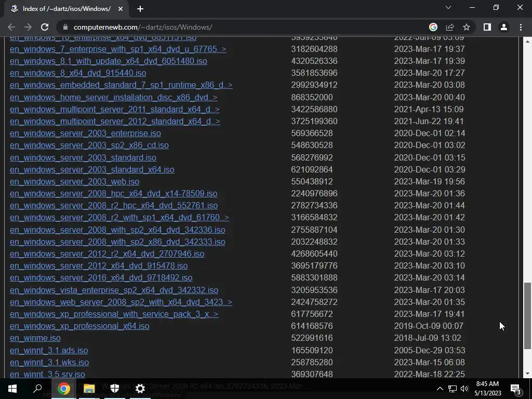Download en_winme.iso
532x399 pixels.
tap(35, 338)
